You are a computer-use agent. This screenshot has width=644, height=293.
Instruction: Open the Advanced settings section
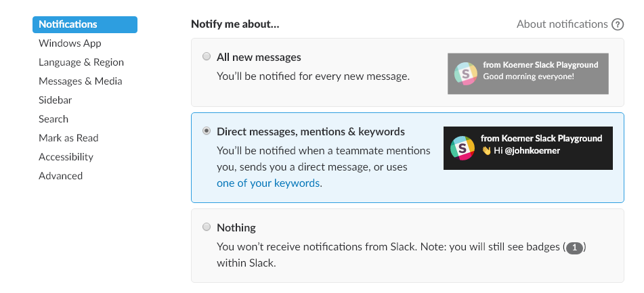tap(61, 176)
